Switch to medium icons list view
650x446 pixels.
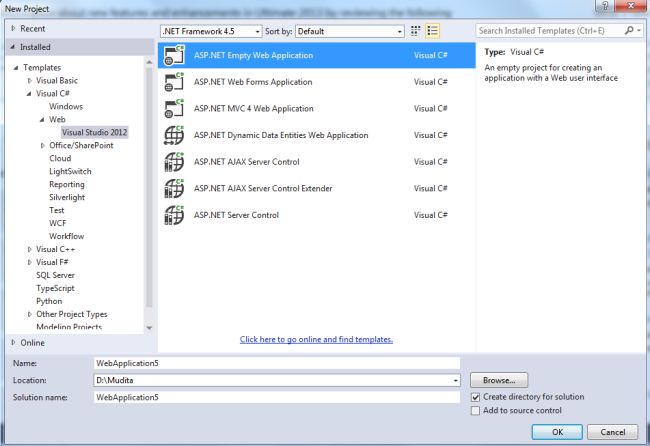[x=432, y=31]
